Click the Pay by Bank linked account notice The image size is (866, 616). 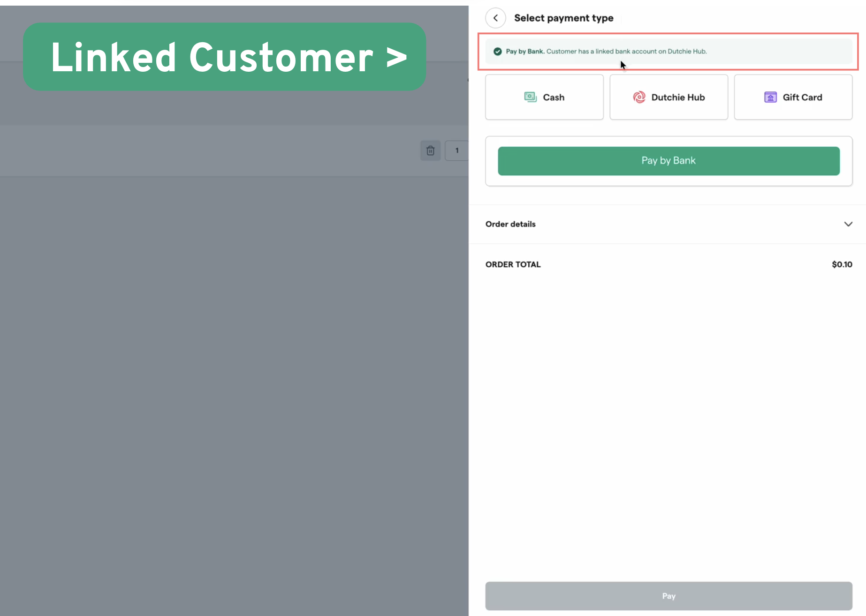(x=668, y=52)
